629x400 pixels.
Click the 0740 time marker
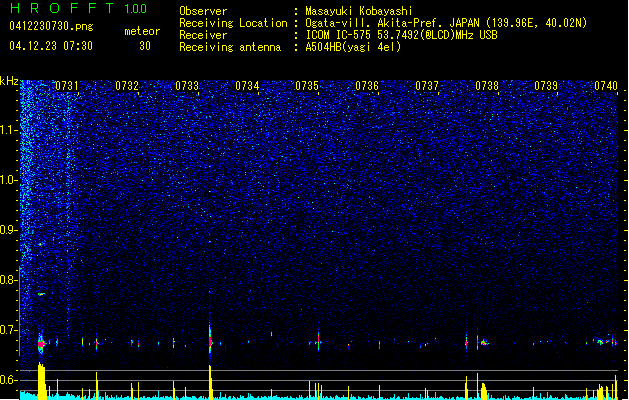(x=606, y=86)
